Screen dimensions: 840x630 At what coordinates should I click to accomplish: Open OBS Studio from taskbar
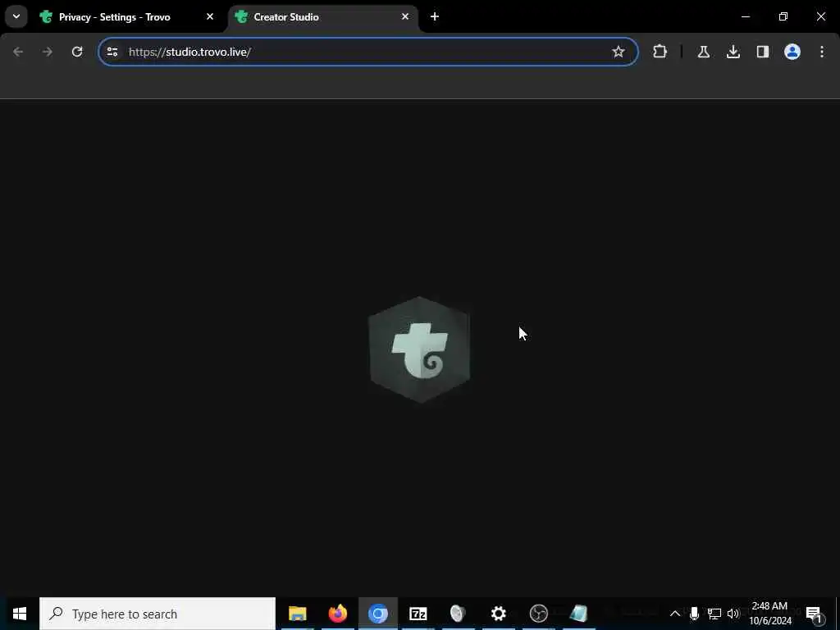pos(538,614)
